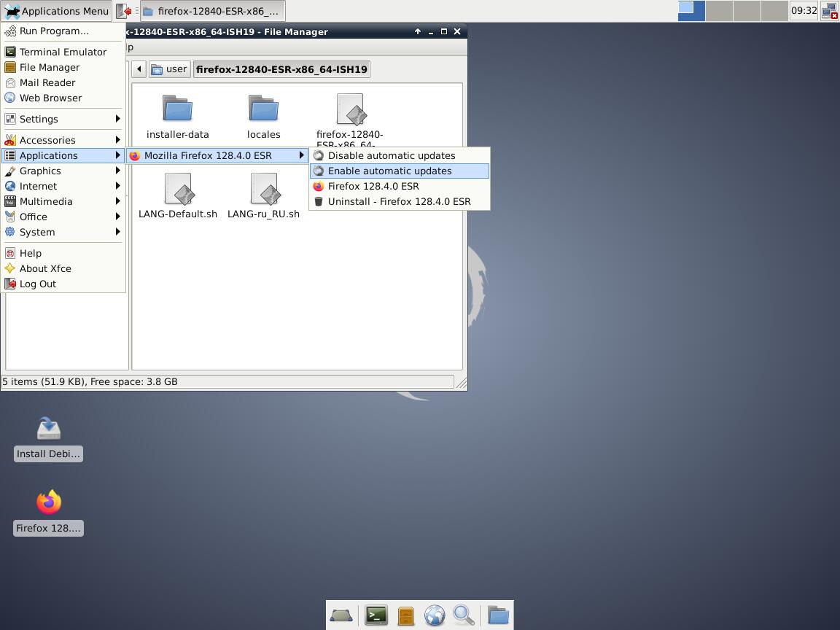Click the network status tray icon
Screen dimensions: 840x630
pos(829,11)
